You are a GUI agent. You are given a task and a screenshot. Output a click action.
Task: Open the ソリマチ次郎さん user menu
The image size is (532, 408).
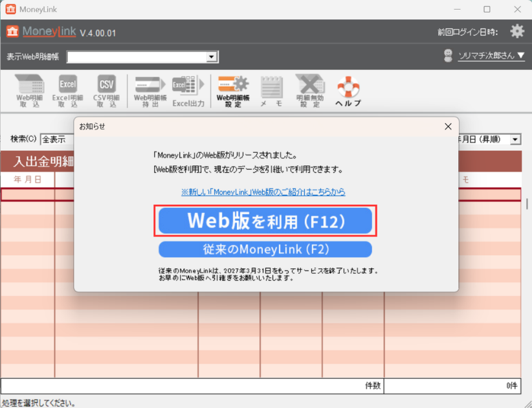click(x=491, y=55)
